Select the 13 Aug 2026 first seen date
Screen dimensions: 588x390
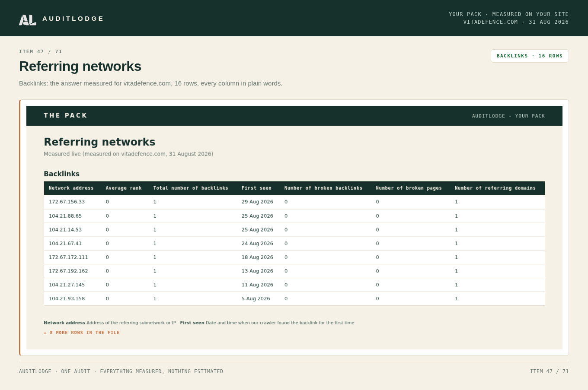257,271
